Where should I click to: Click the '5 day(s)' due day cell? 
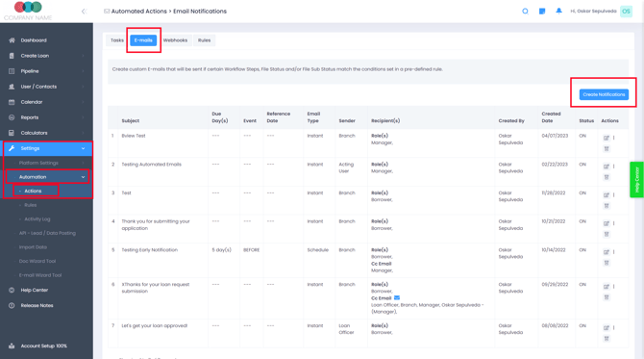click(x=221, y=250)
